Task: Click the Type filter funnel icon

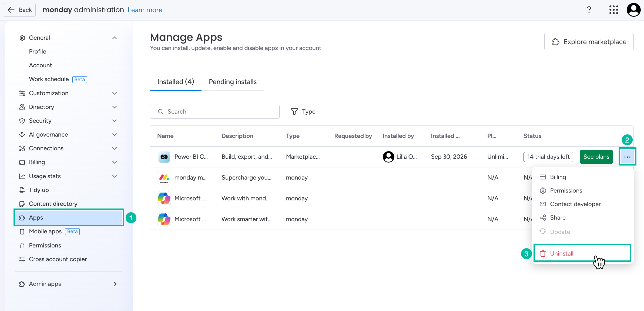Action: pos(294,112)
